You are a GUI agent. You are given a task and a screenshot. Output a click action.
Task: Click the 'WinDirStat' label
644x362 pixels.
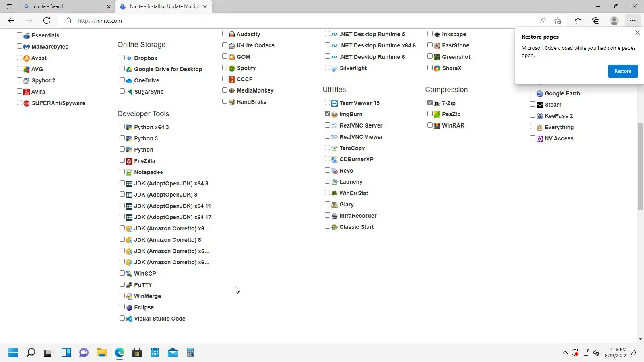coord(354,193)
